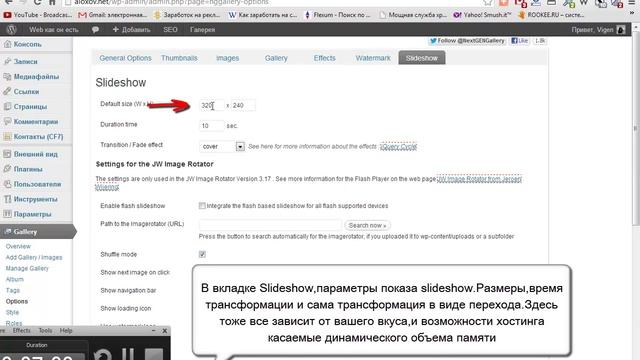
Task: Switch to Thumbnails tab
Action: (179, 58)
